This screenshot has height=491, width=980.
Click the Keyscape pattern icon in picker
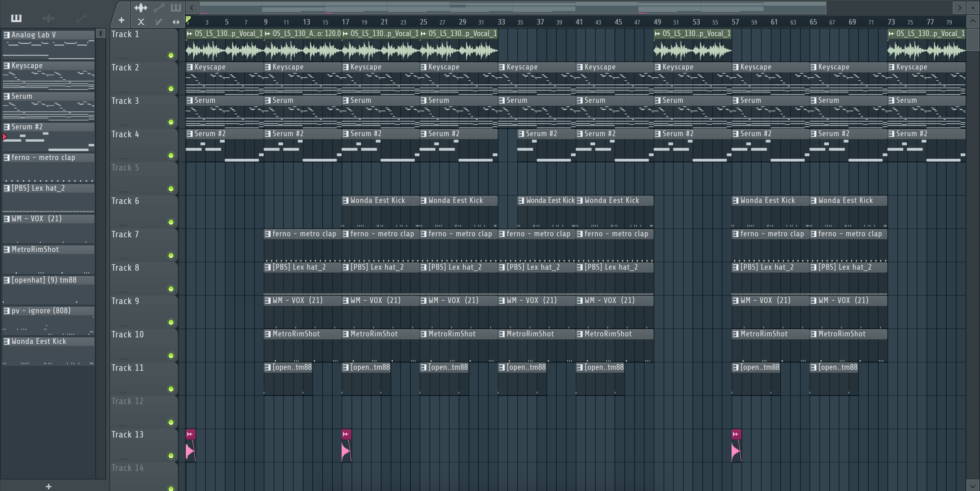6,65
